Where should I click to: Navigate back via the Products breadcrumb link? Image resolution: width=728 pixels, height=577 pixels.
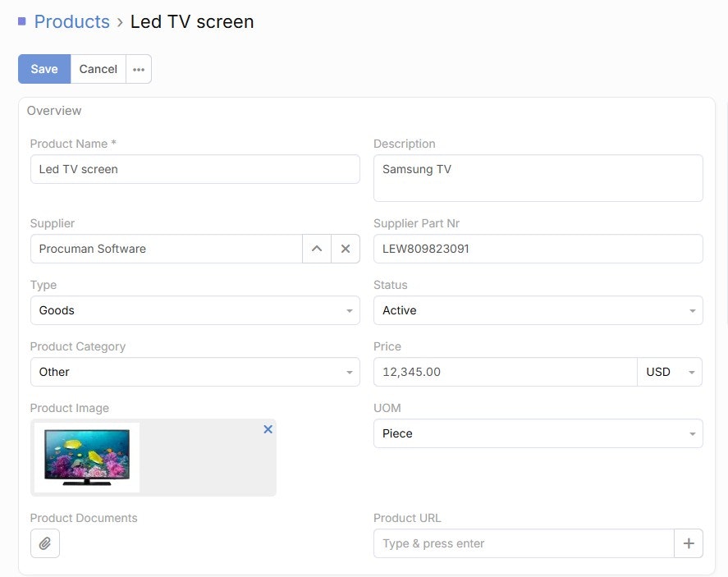click(72, 21)
